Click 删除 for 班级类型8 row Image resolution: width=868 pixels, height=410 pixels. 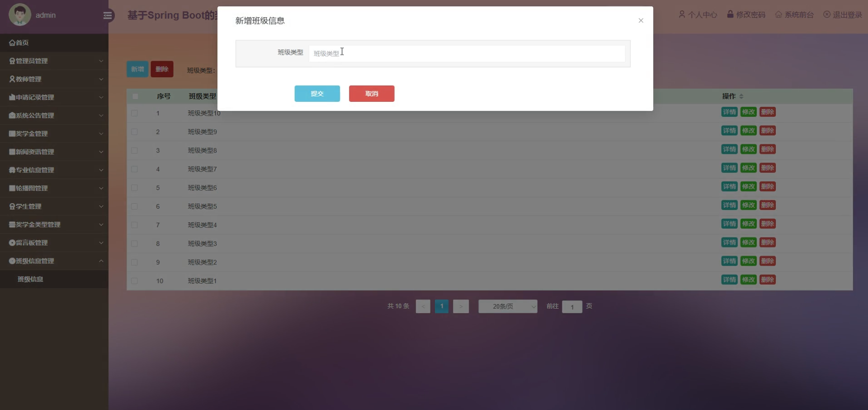click(x=768, y=149)
